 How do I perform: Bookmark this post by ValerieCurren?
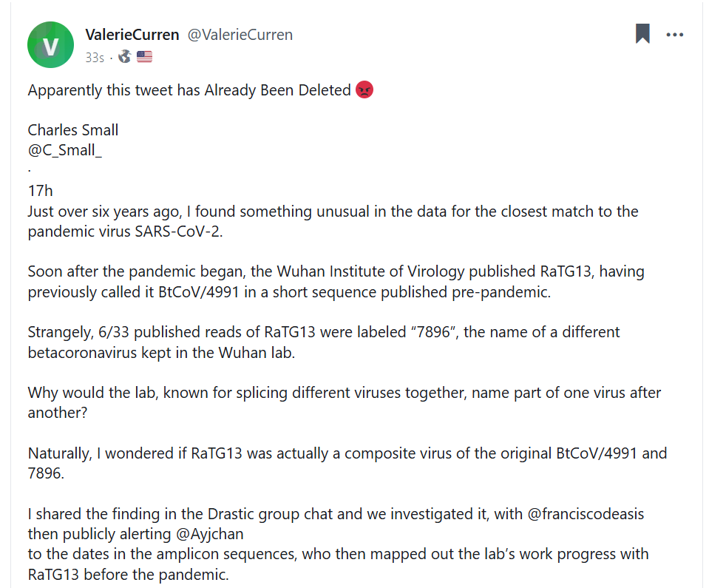[642, 33]
